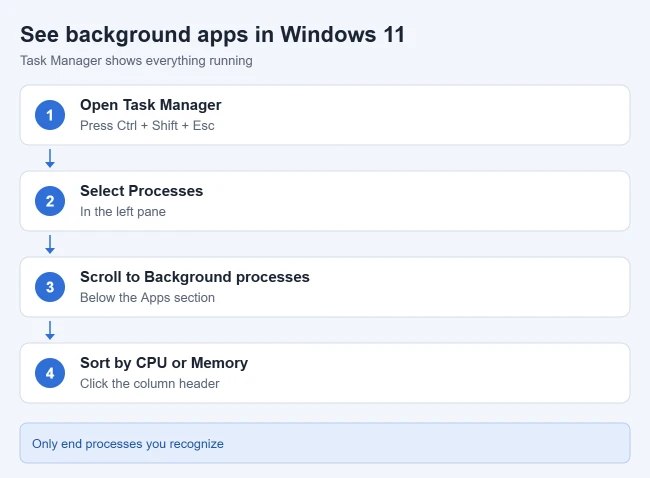Screen dimensions: 650x478
Task: Click the "Select Processes" step heading
Action: tap(141, 191)
